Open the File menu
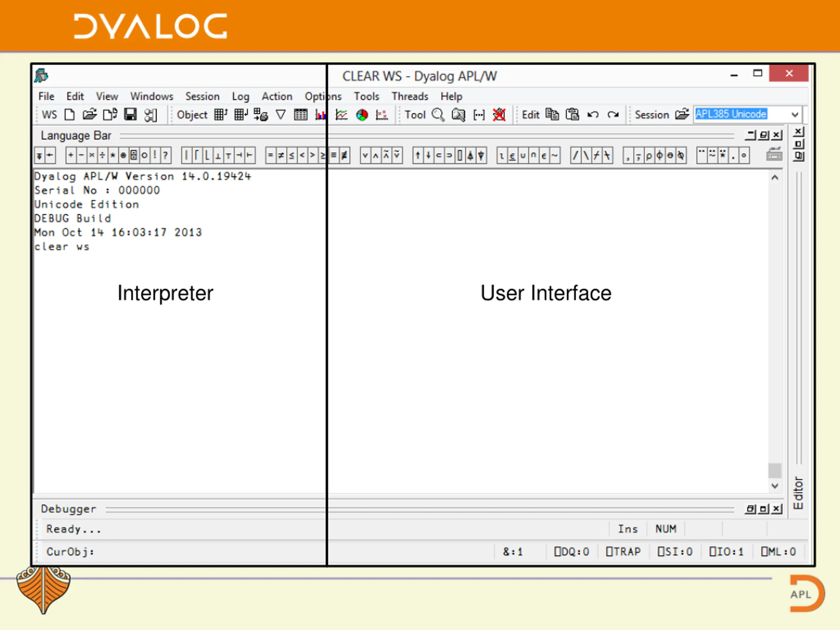The width and height of the screenshot is (840, 630). tap(46, 96)
